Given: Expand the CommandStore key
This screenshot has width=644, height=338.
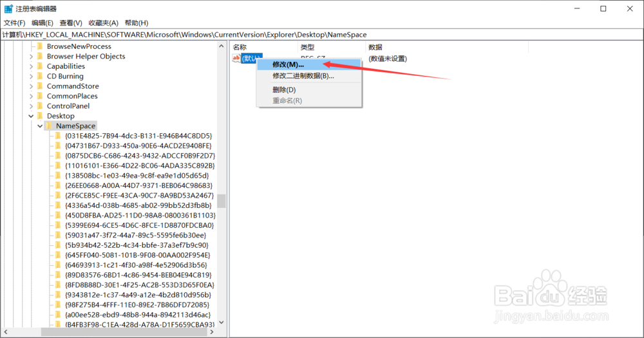Looking at the screenshot, I should click(31, 86).
